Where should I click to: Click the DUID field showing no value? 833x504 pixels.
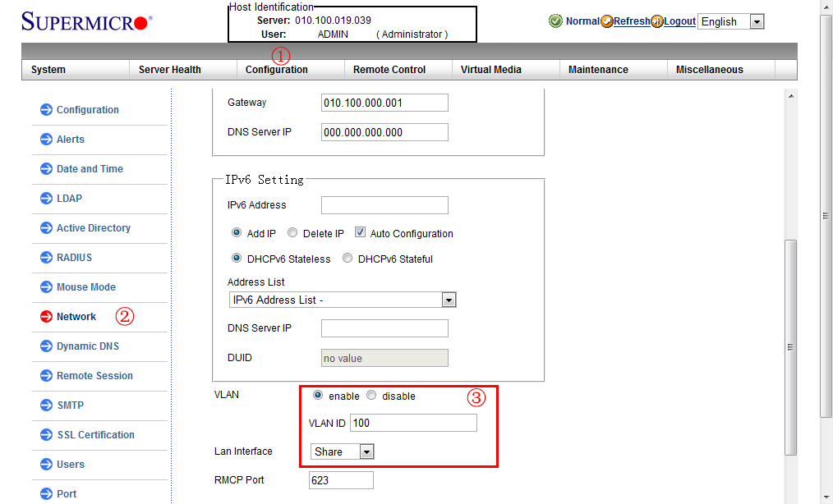tap(384, 358)
